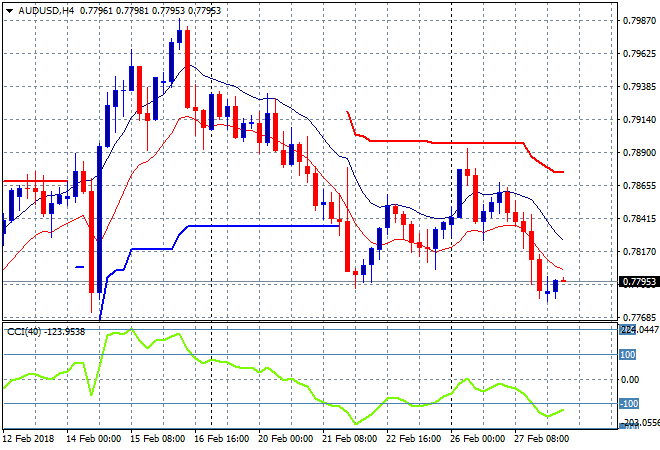Select the 0.77685 price axis label
Viewport: 660px width, 450px height.
[639, 317]
